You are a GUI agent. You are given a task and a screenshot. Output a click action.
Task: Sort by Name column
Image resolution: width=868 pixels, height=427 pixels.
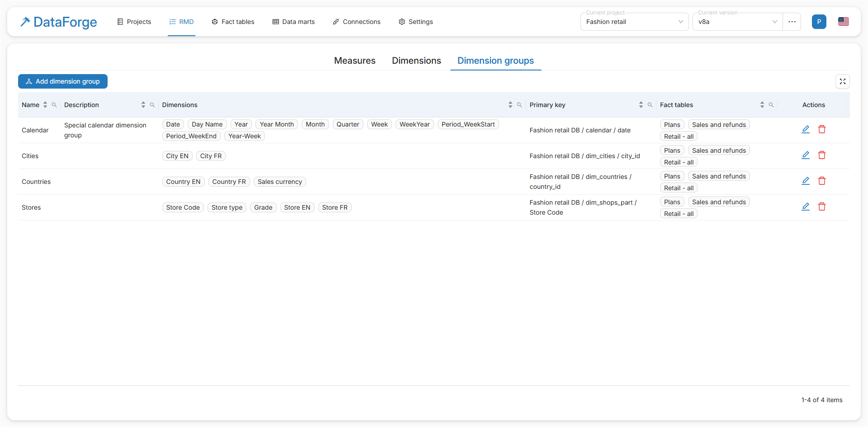pos(45,105)
